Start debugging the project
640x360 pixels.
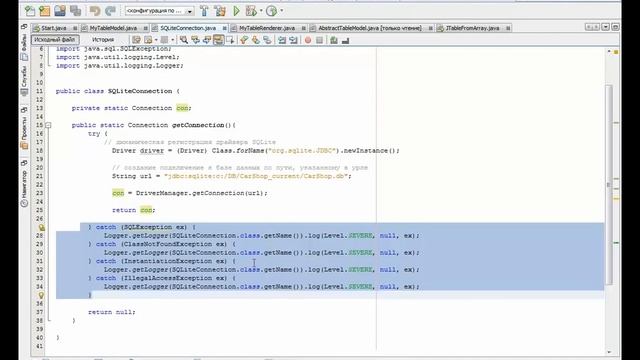coord(251,11)
